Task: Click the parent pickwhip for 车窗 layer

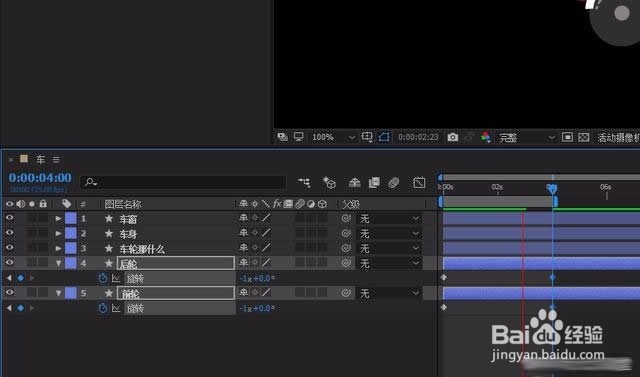Action: click(x=346, y=218)
